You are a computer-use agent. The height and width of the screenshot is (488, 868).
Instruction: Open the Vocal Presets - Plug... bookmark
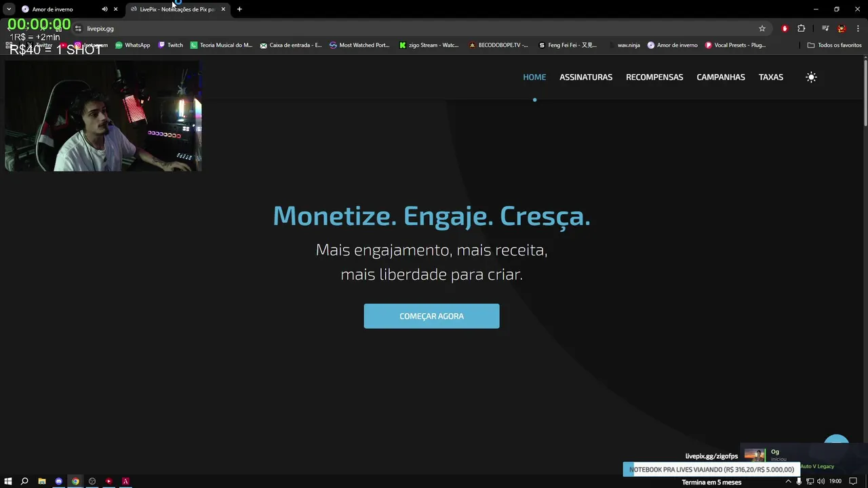(x=736, y=45)
